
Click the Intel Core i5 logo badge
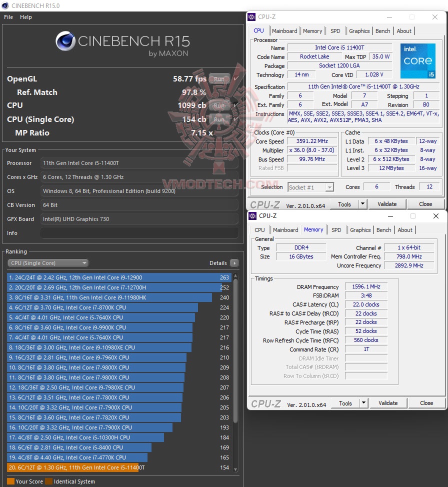418,61
